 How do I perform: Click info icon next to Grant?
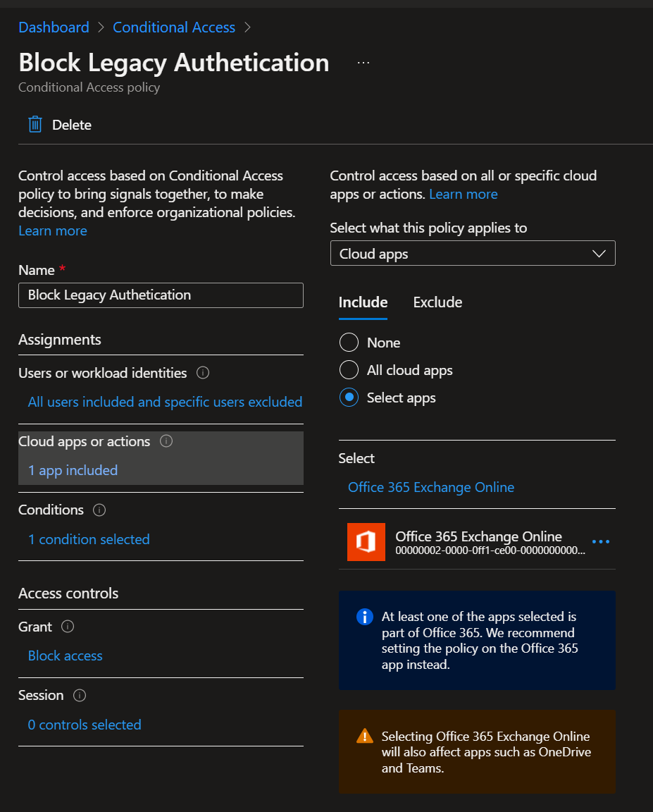68,627
